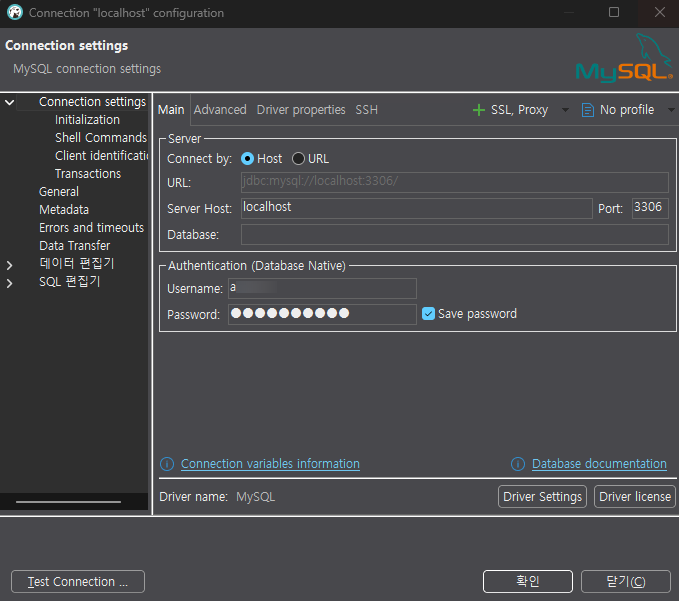
Task: Maximize the configuration window
Action: [x=614, y=12]
